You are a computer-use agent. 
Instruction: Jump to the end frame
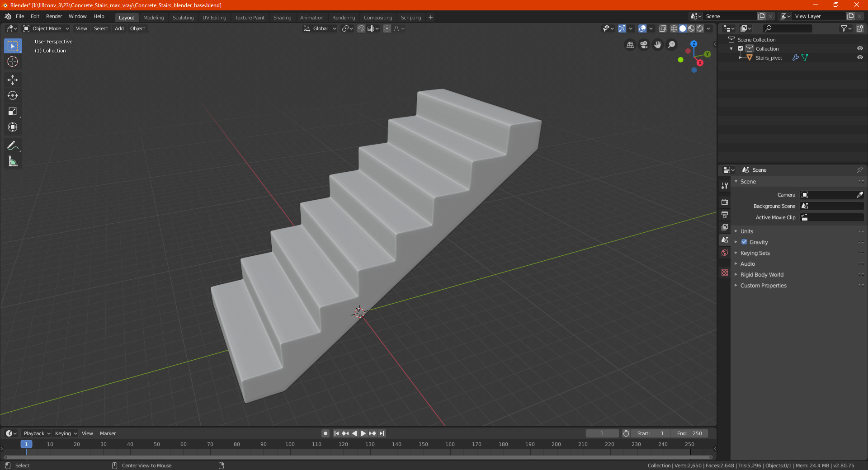coord(382,433)
